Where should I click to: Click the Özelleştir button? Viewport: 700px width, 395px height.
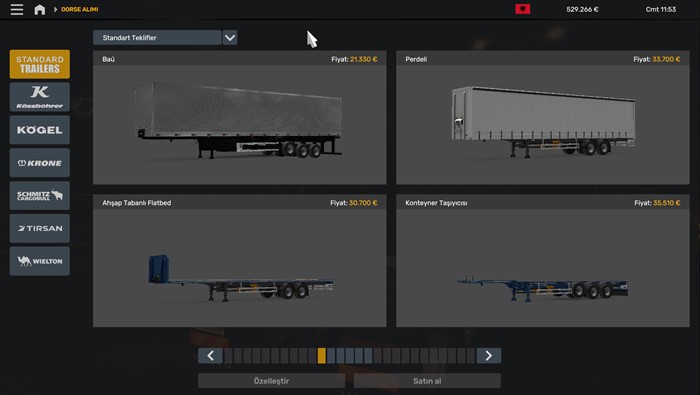coord(271,381)
